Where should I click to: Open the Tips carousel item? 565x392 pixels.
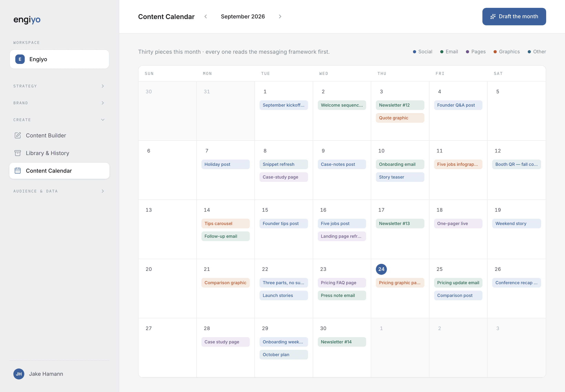(x=225, y=223)
